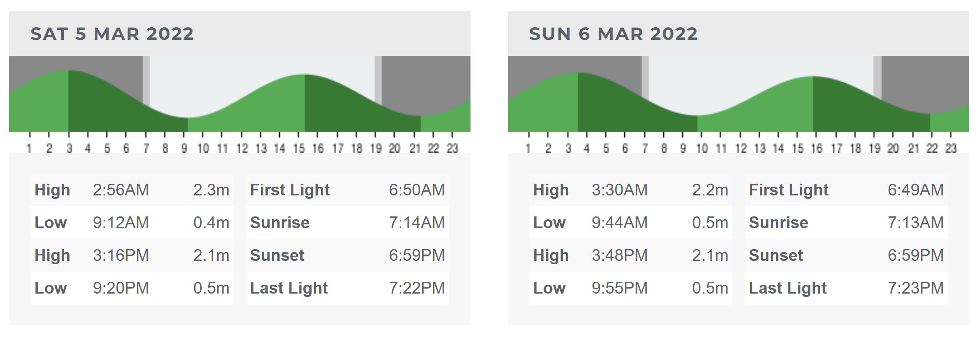Viewport: 980px width, 346px height.
Task: Select the 2:56AM high tide row
Action: click(x=132, y=190)
